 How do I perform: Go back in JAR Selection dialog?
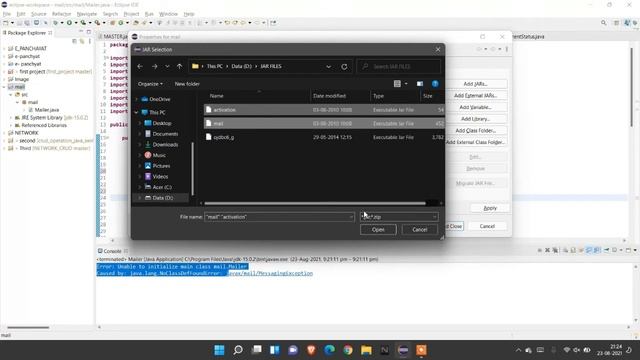tap(140, 67)
